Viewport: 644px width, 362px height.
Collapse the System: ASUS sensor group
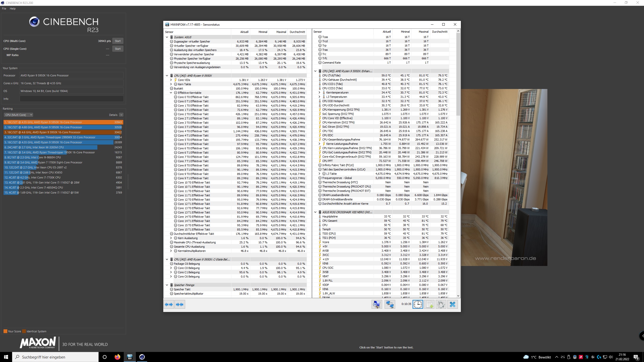[x=167, y=37]
